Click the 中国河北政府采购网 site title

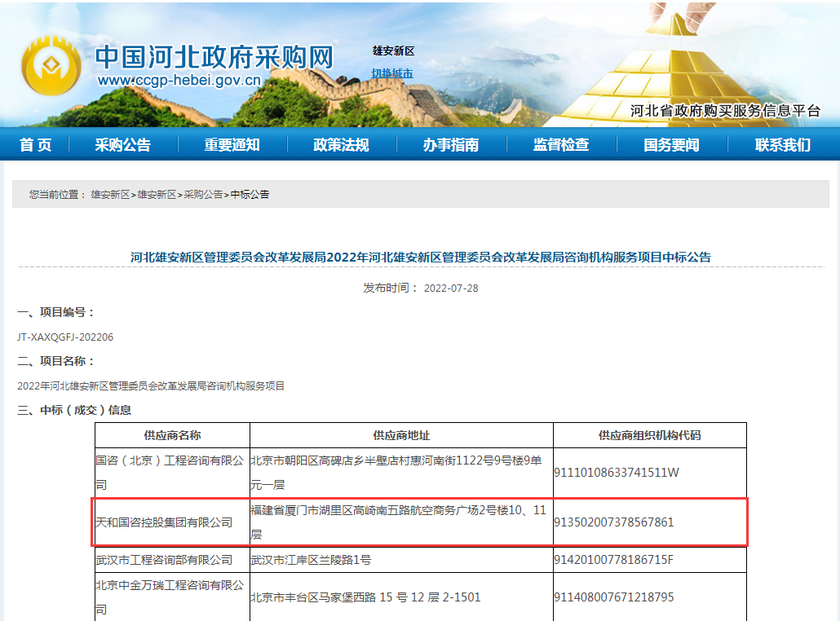[214, 57]
